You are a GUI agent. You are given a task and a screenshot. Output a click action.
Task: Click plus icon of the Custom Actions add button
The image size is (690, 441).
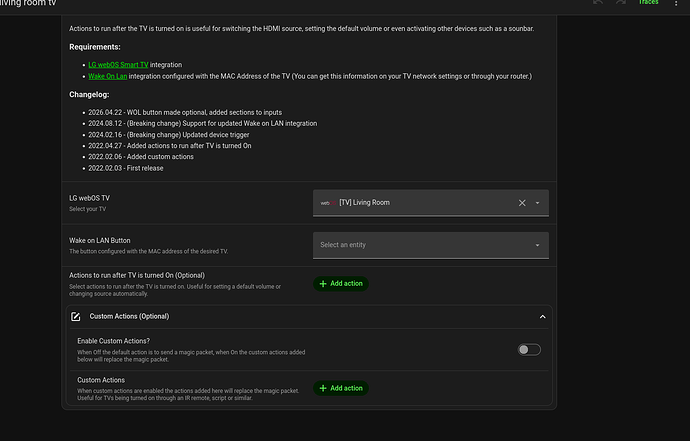pos(323,388)
